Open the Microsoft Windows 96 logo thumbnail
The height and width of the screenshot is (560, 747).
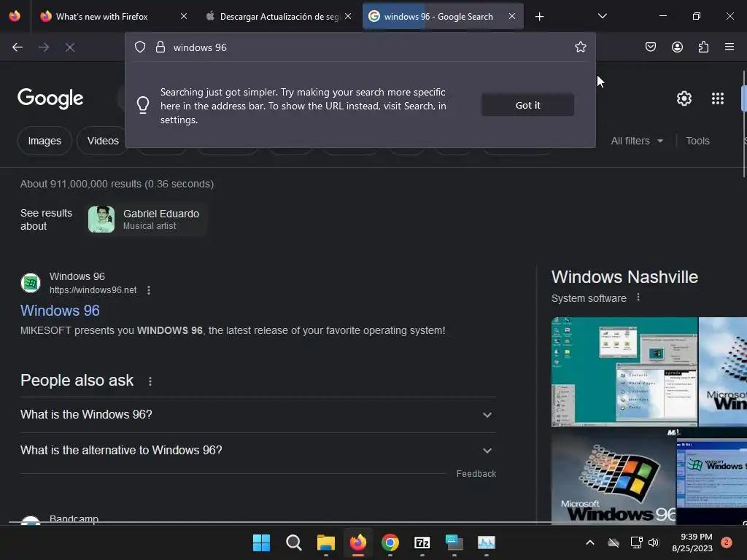tap(613, 476)
